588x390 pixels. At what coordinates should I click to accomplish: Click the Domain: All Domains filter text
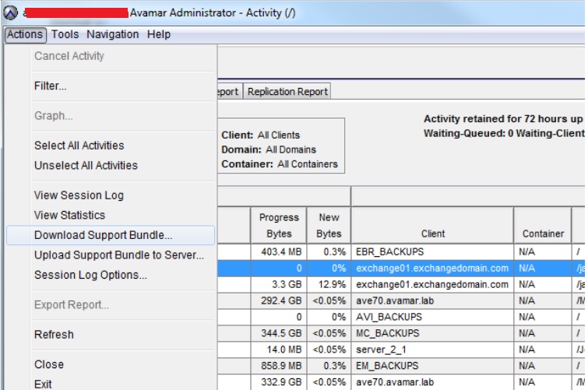pos(269,149)
